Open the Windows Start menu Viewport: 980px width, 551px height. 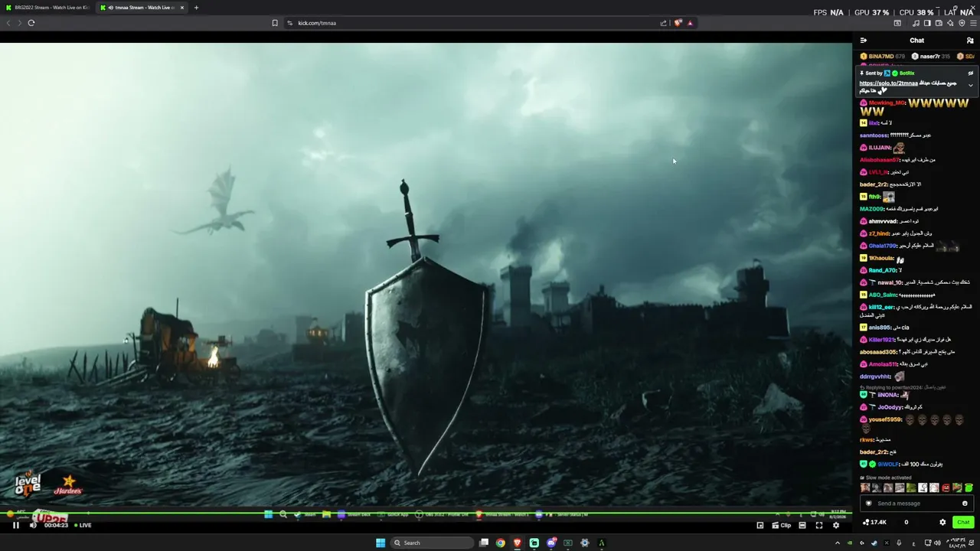[x=381, y=543]
